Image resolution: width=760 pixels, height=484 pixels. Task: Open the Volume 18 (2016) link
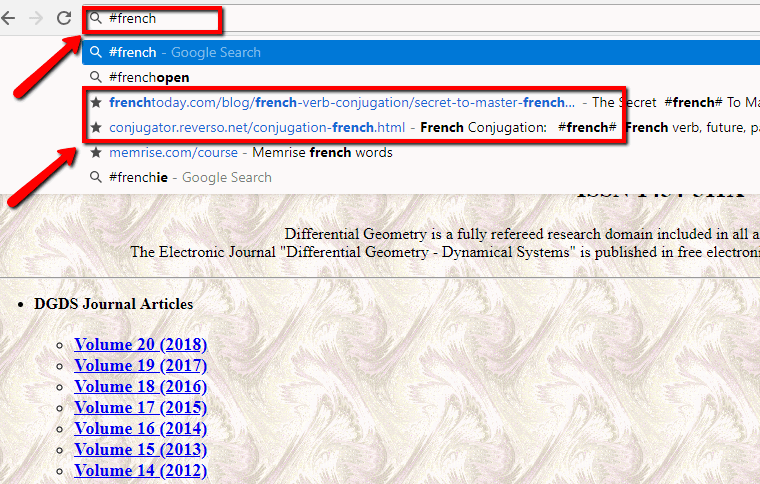tap(141, 387)
